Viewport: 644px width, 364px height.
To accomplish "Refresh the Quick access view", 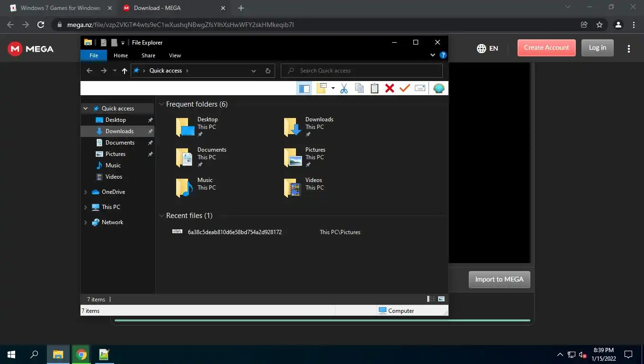I will pyautogui.click(x=268, y=71).
